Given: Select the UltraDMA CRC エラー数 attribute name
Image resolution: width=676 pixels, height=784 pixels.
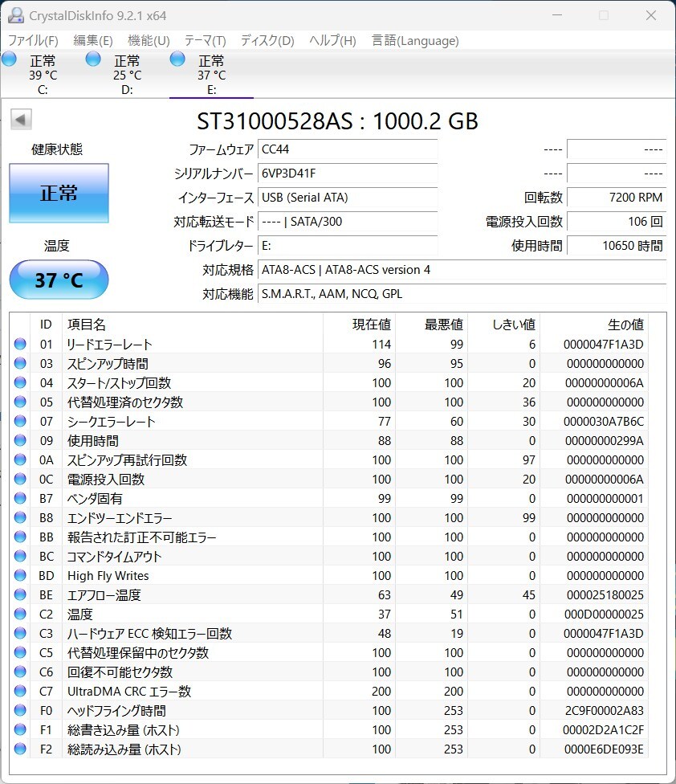Looking at the screenshot, I should (129, 692).
